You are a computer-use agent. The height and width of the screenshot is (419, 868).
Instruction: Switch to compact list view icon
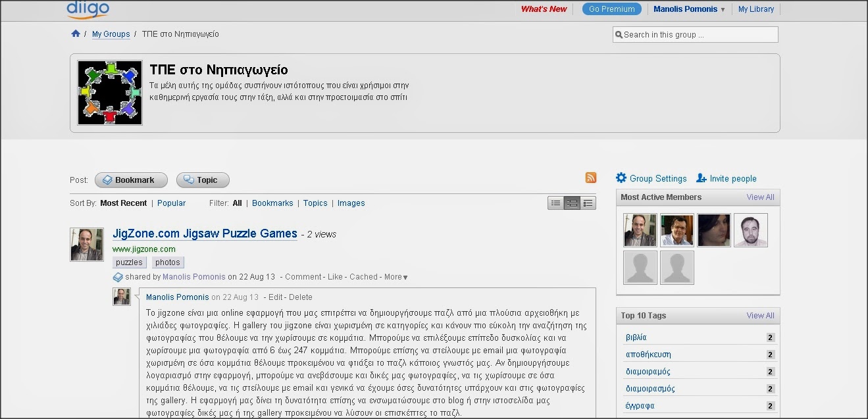click(556, 203)
